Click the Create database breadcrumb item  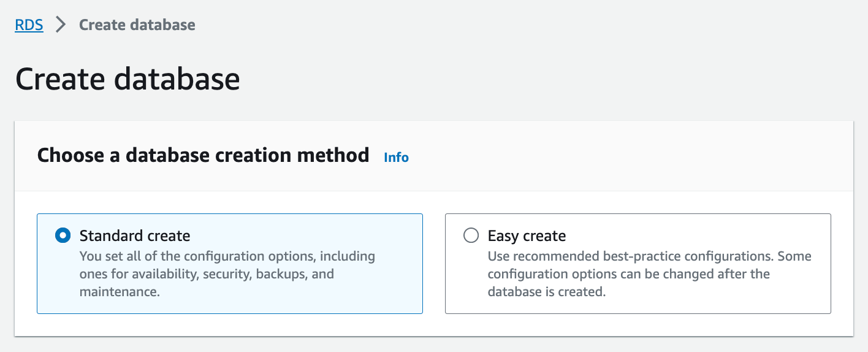(x=137, y=25)
